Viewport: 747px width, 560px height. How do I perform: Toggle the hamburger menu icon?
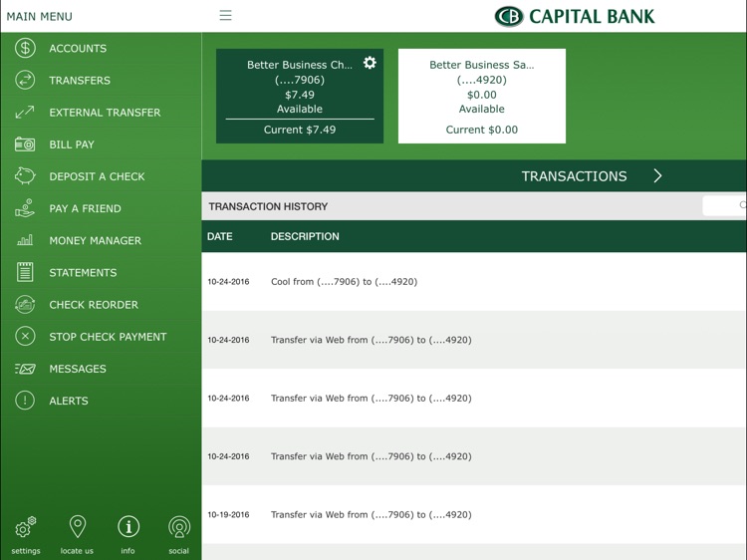click(x=225, y=15)
